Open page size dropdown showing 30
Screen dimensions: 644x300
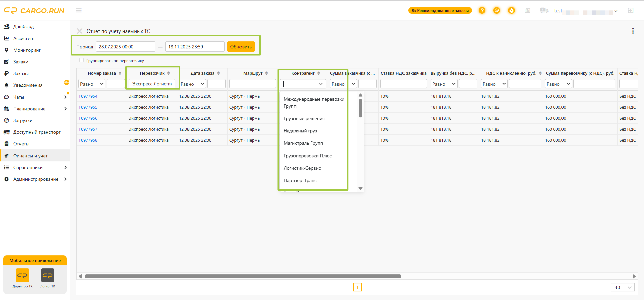623,287
